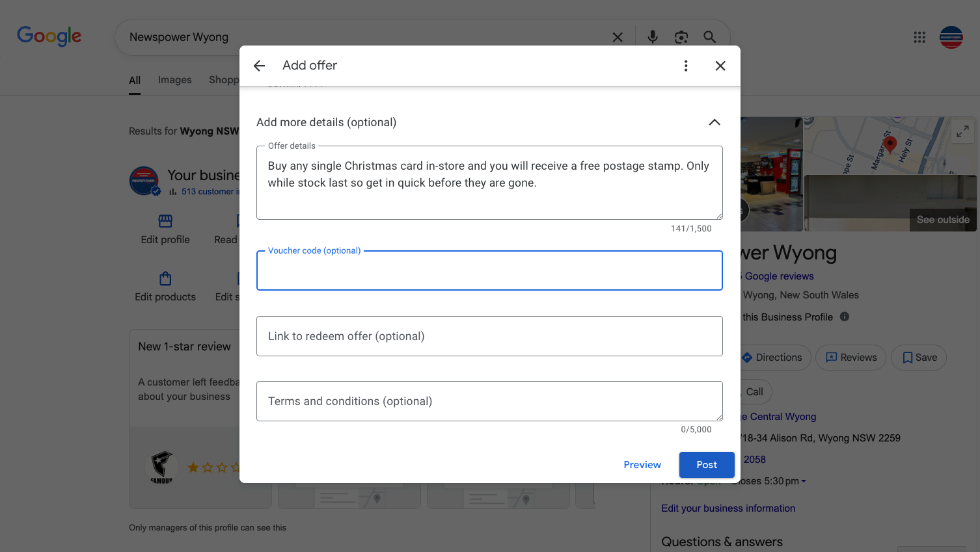
Task: Close the Add offer dialog
Action: tap(720, 66)
